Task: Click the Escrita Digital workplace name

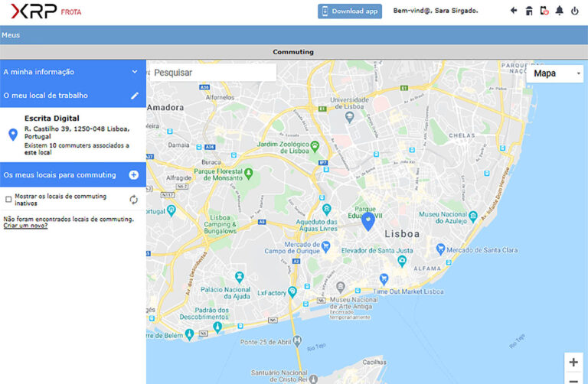Action: pyautogui.click(x=52, y=119)
